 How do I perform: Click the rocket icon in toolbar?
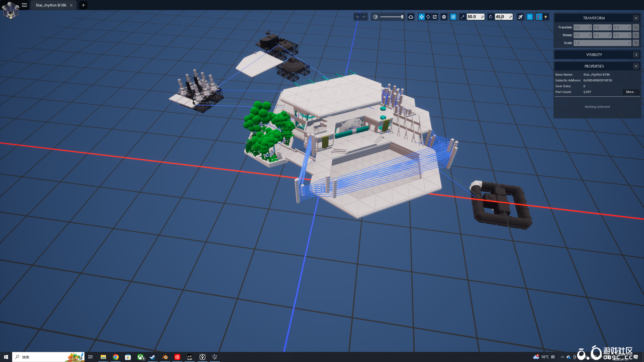(x=520, y=17)
